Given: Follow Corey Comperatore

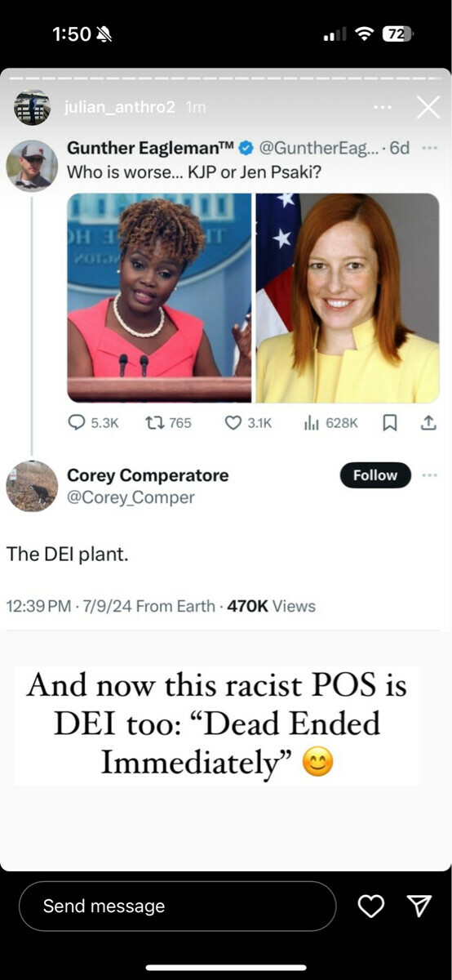Looking at the screenshot, I should 375,475.
